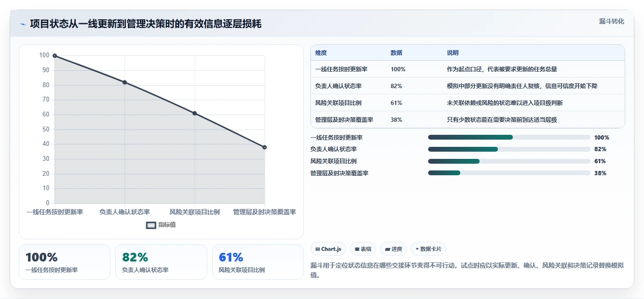Click progress bar for 负责人确认状态率

click(509, 149)
